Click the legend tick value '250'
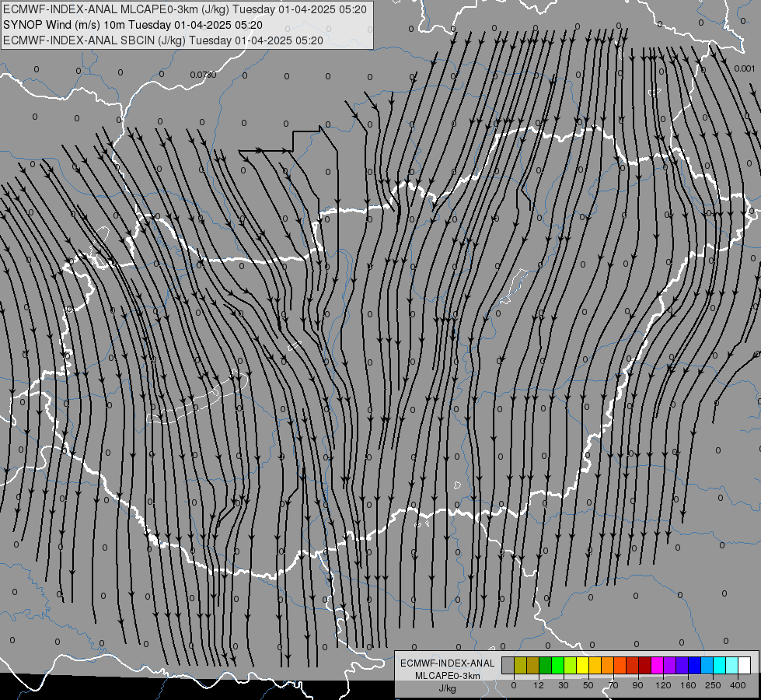Viewport: 761px width, 700px height. pyautogui.click(x=713, y=685)
